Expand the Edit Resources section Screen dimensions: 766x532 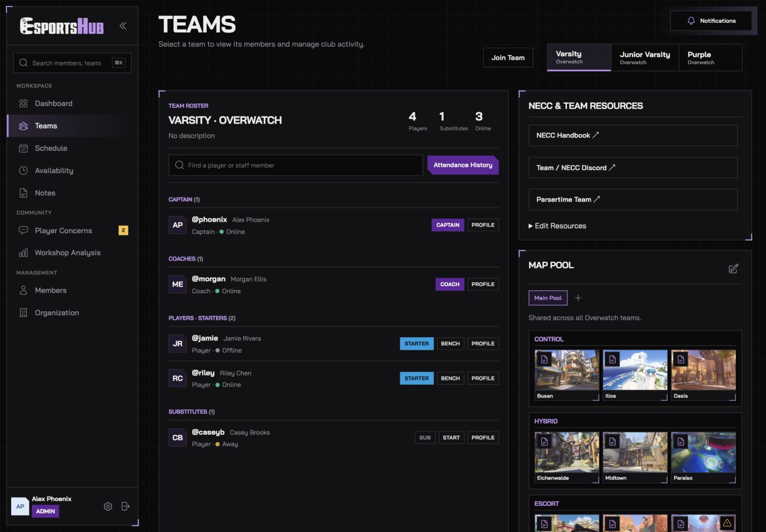pyautogui.click(x=557, y=226)
